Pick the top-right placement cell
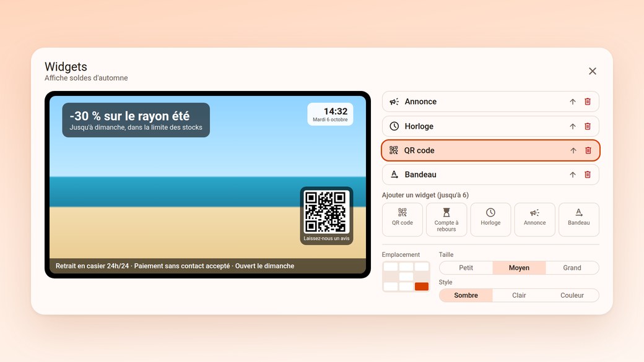 (x=422, y=267)
